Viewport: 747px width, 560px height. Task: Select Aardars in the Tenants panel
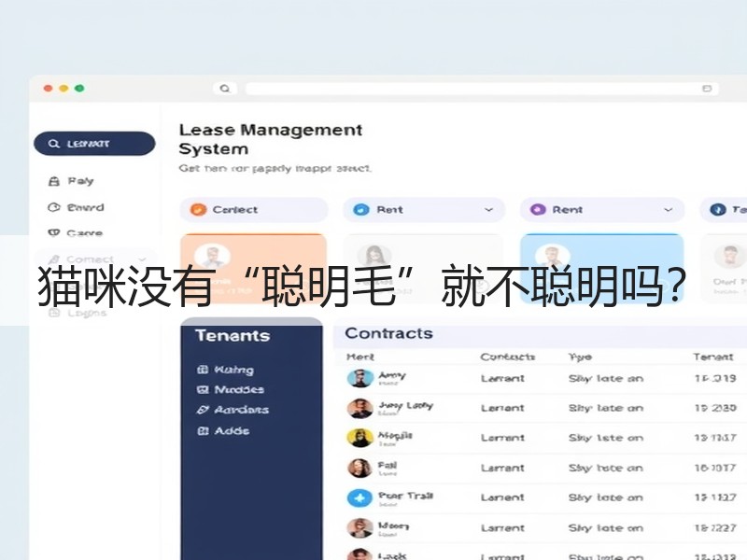242,410
